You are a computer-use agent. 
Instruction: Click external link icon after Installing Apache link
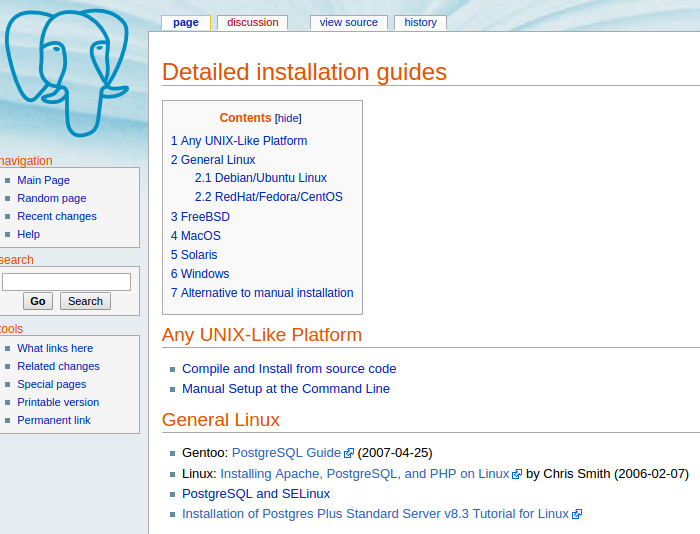coord(517,474)
